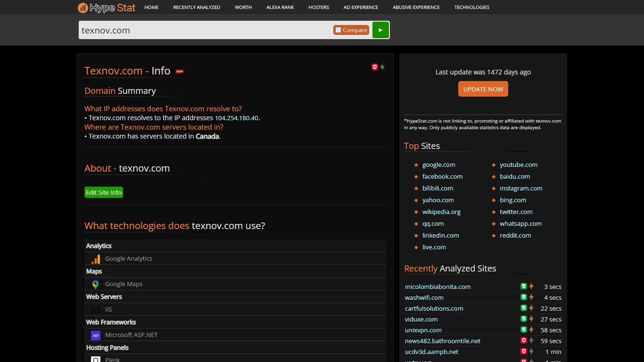Click the gray lightning icon for news482.bathroomtile.net

[531, 340]
